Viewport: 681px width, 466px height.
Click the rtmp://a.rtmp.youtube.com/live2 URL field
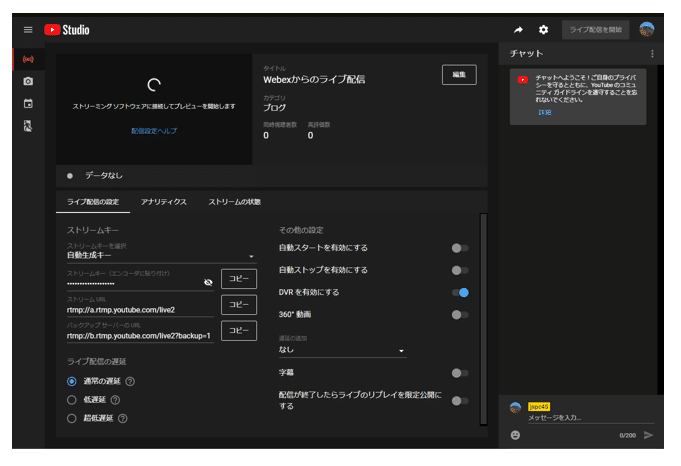click(x=140, y=310)
